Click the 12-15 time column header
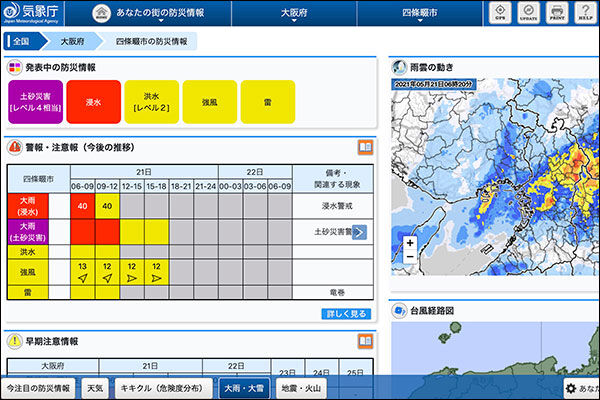Viewport: 600px width, 400px height. [x=132, y=186]
